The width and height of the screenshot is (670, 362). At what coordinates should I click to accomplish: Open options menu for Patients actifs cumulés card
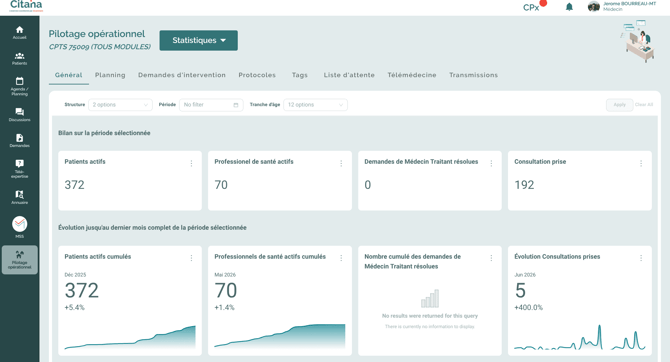191,258
